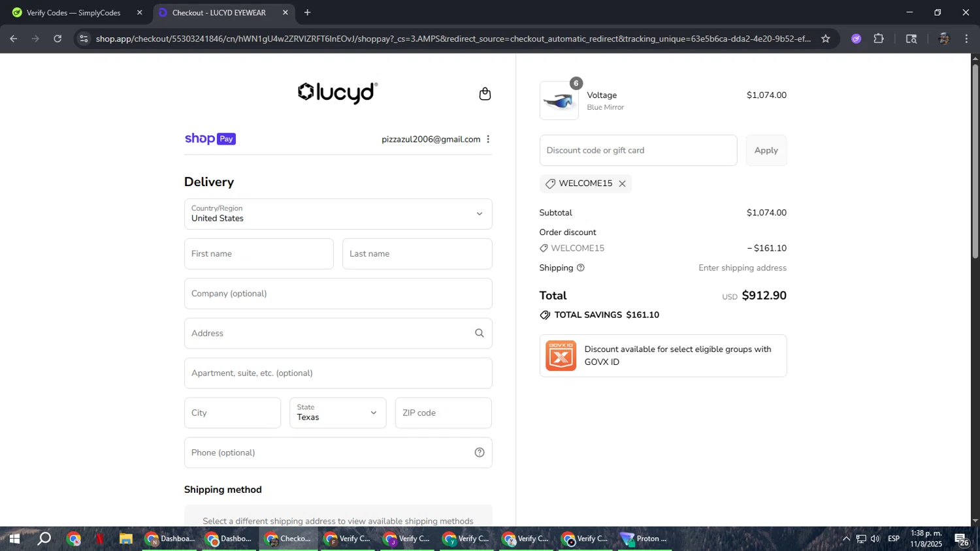Close the Checkout LUCYD EYEWEAR tab

click(x=286, y=12)
